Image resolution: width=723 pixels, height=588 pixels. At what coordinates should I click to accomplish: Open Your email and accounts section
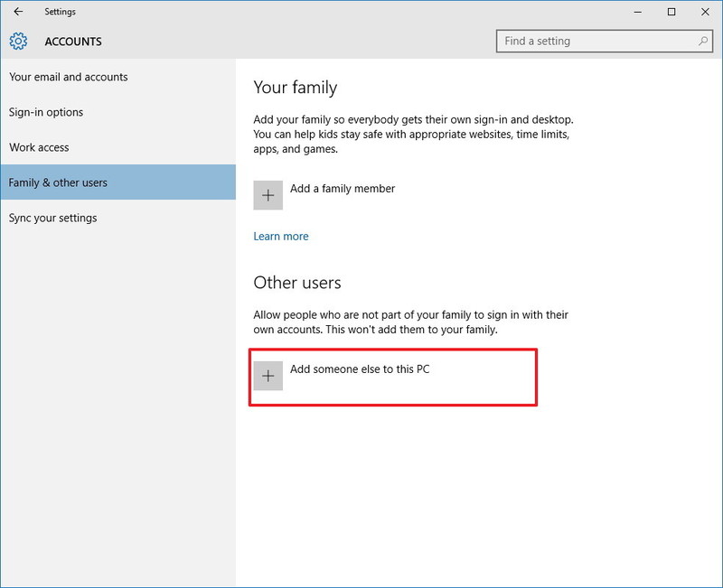[x=118, y=77]
